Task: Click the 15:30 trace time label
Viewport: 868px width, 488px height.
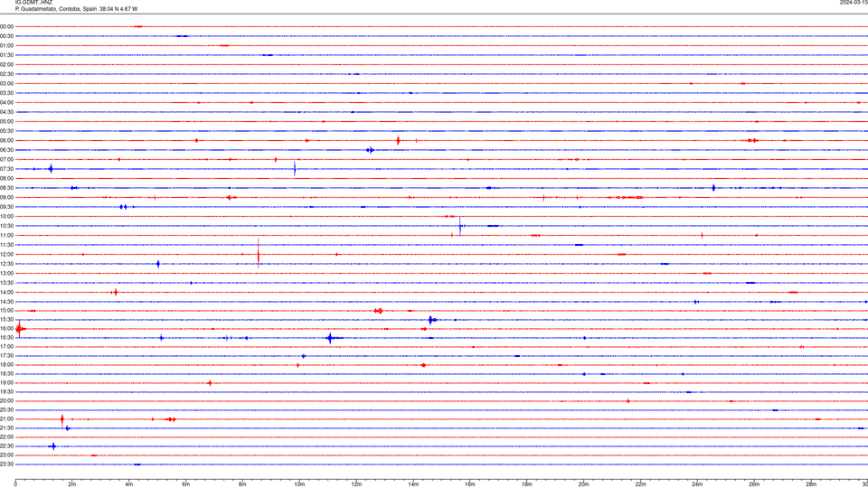Action: (x=6, y=320)
